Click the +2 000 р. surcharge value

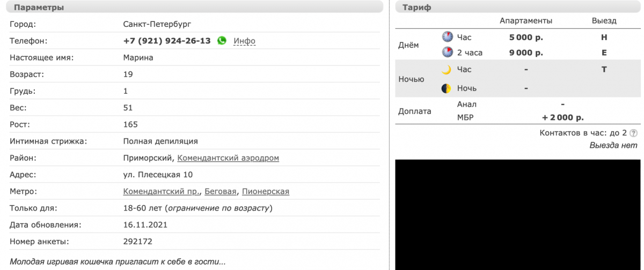pyautogui.click(x=563, y=117)
